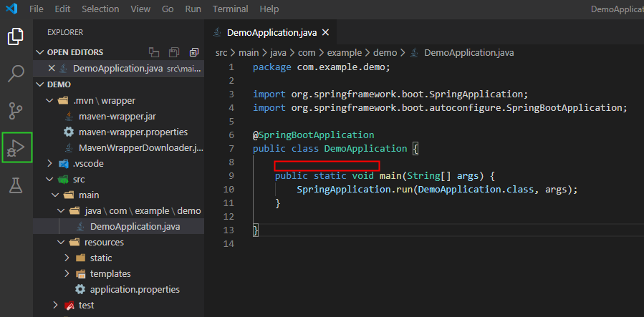Click Save All icon in Open Editors
The width and height of the screenshot is (644, 317).
click(174, 52)
